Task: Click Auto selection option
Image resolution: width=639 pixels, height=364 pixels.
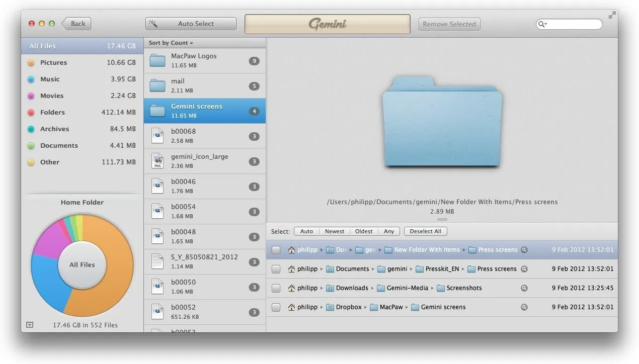Action: tap(306, 231)
